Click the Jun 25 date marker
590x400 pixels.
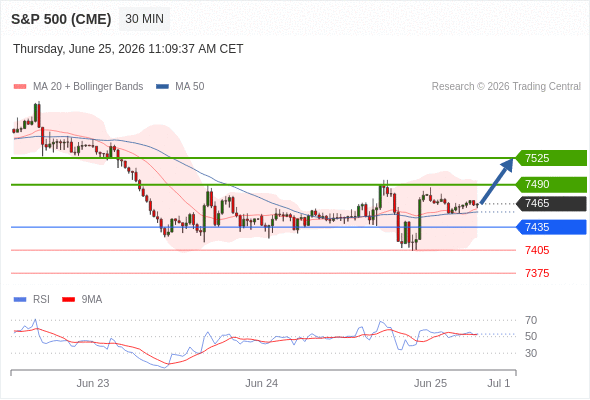tap(430, 383)
